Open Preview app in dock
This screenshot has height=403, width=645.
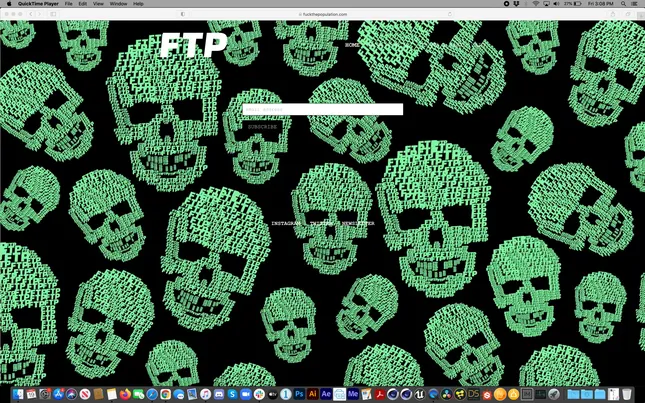point(192,394)
